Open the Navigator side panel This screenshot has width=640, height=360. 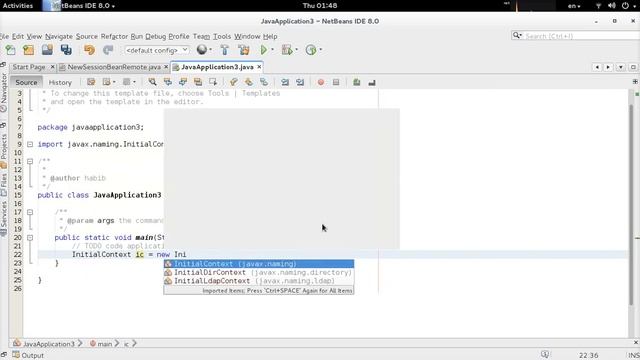[4, 93]
